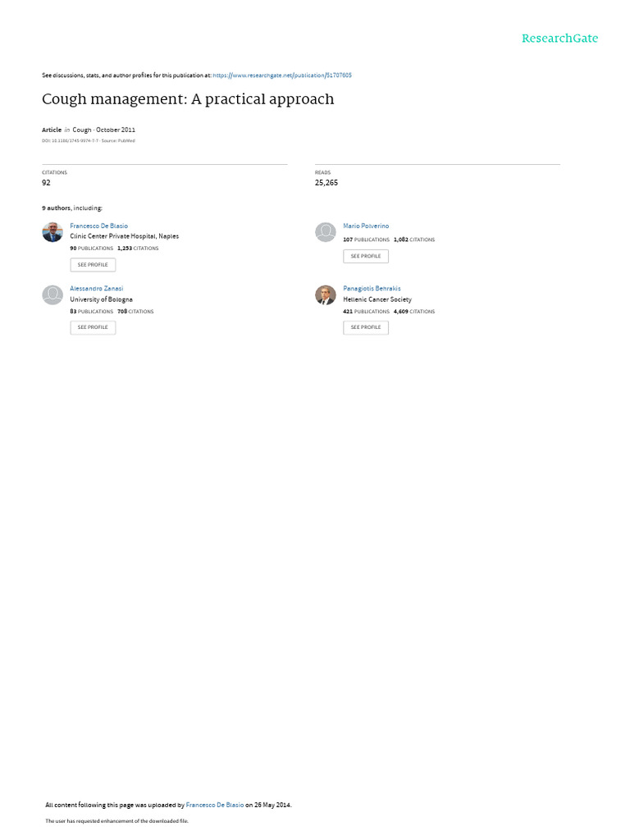
Task: Open Francesco De Blasio author name link under authors
Action: tap(98, 226)
